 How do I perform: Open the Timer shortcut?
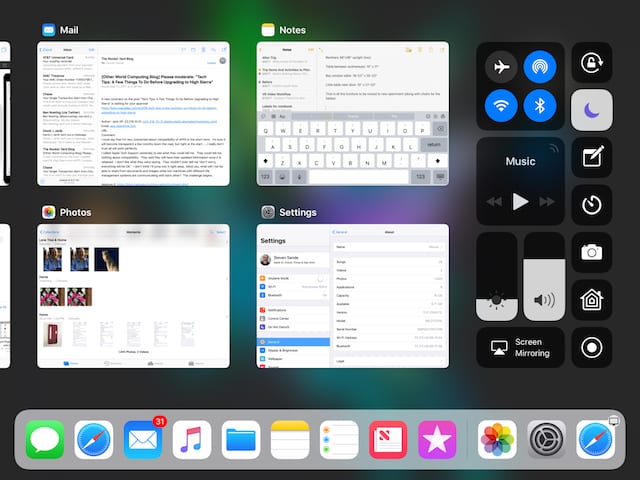[x=591, y=204]
